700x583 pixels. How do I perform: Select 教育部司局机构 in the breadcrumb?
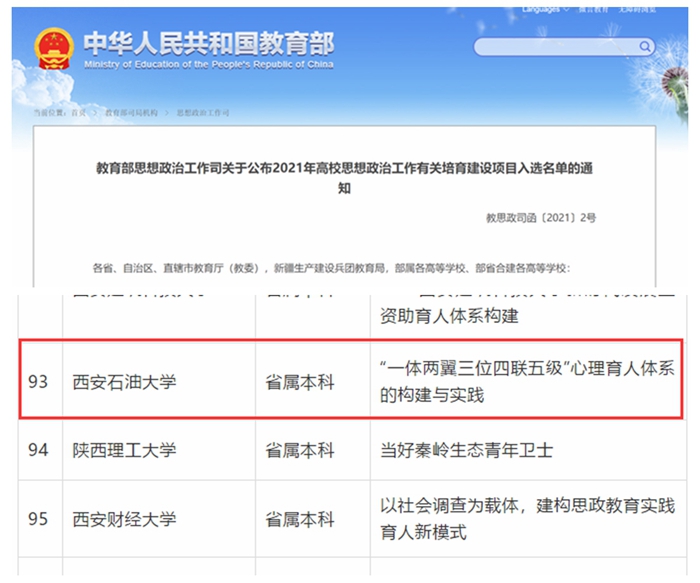131,113
